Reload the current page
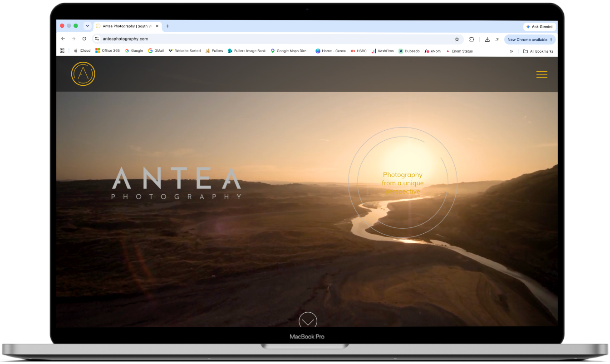 point(84,39)
